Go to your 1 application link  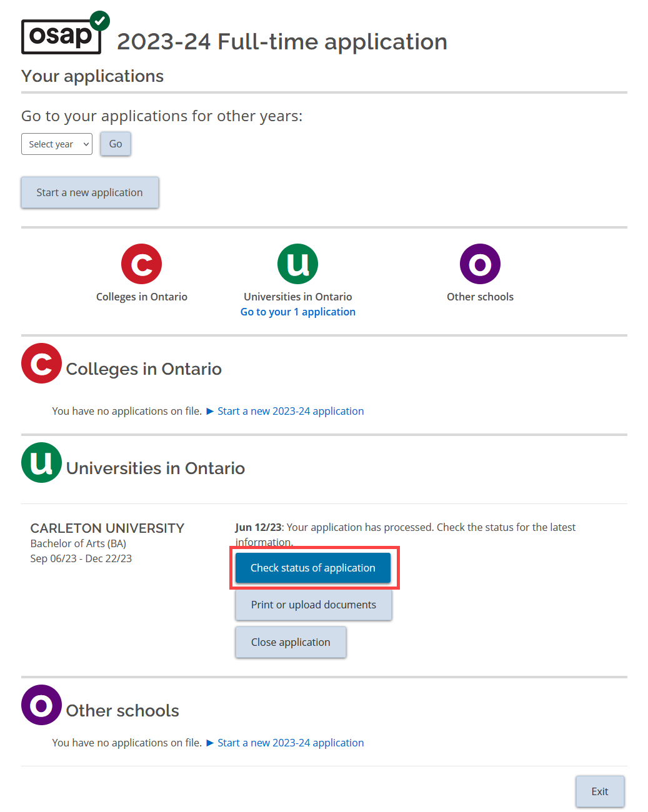[297, 312]
